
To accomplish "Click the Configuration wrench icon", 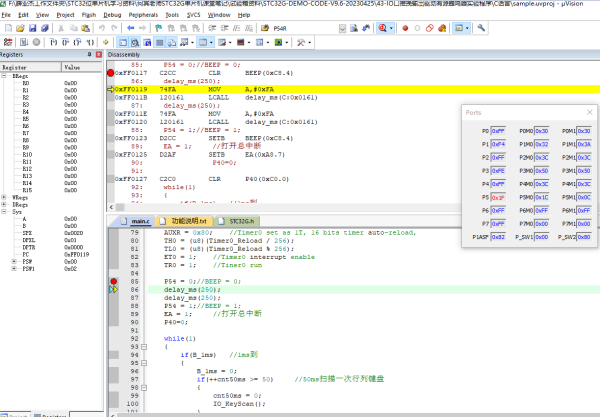I will tap(481, 29).
